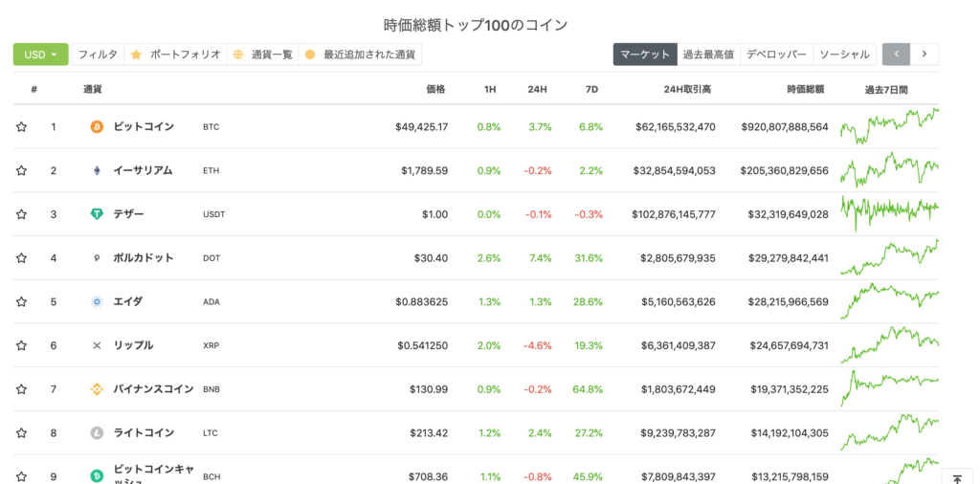Toggle favorite star for BCH row
Viewport: 980px width, 484px height.
(21, 476)
